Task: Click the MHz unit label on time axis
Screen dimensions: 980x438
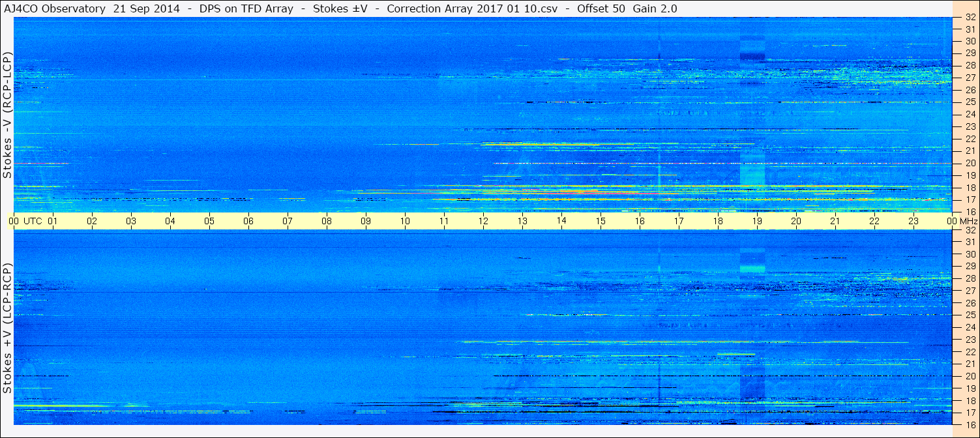Action: click(x=968, y=221)
